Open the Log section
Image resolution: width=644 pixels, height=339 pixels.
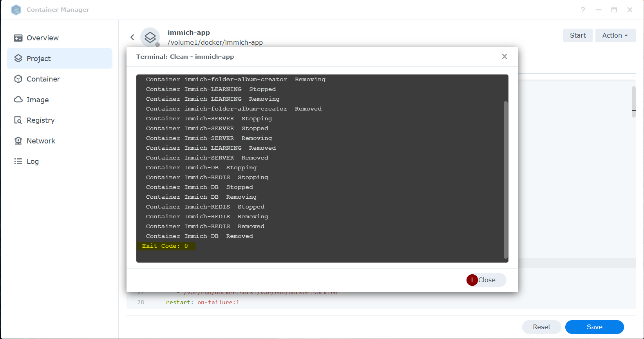coord(60,161)
